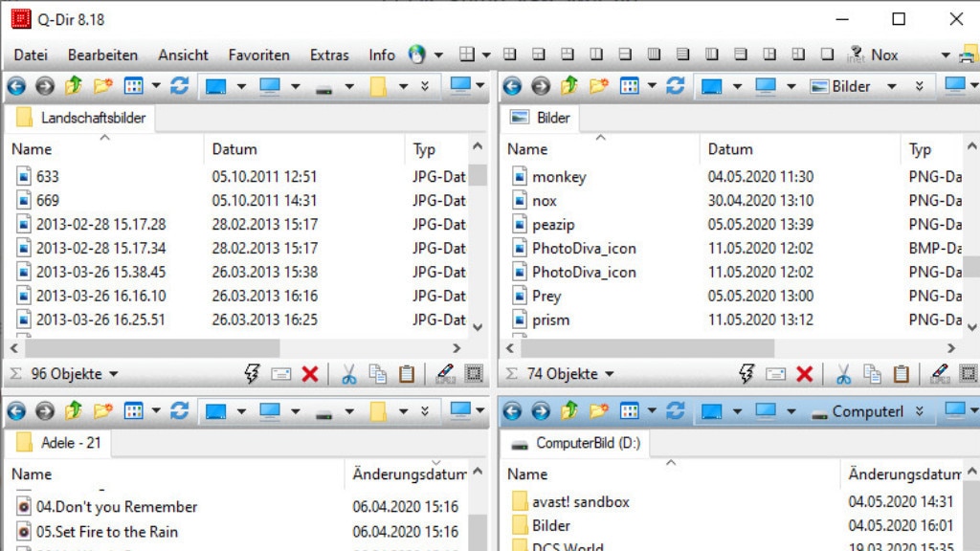
Task: Click the back arrow in the ComputerBild (D:) pane
Action: pos(512,411)
